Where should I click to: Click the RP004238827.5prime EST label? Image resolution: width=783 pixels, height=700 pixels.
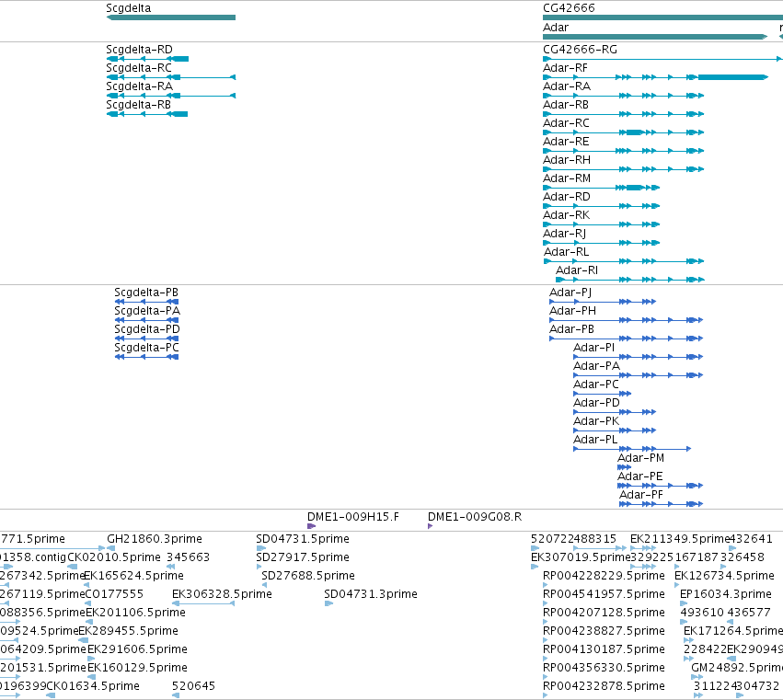[x=604, y=632]
